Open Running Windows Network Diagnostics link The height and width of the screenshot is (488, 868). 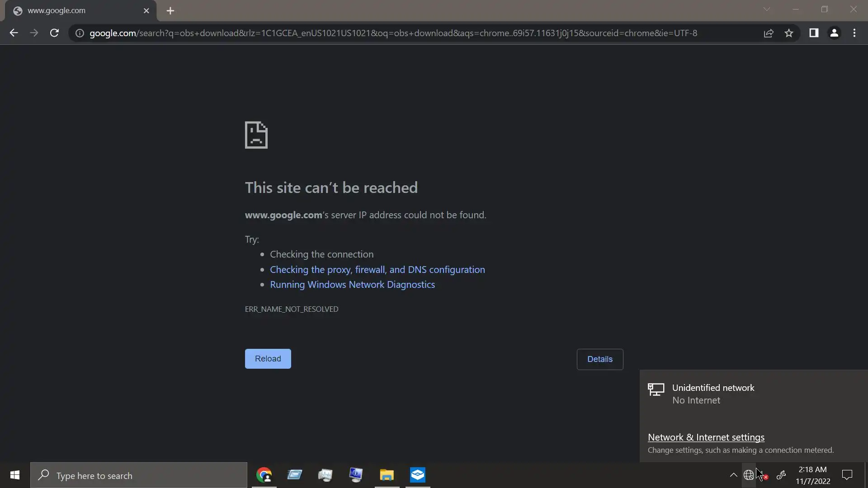pos(352,285)
